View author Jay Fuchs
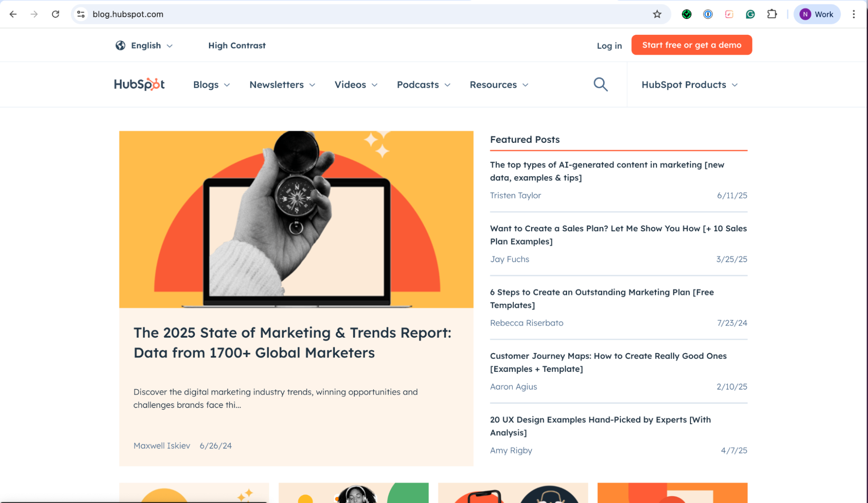The height and width of the screenshot is (503, 868). (509, 259)
